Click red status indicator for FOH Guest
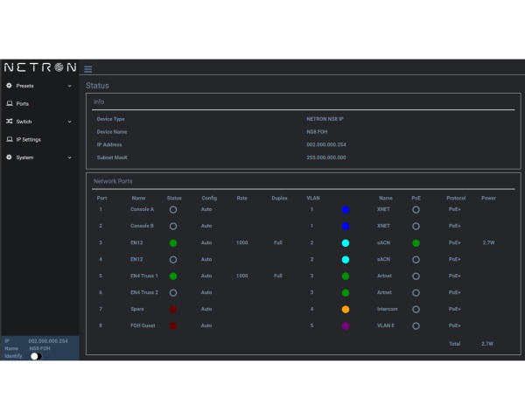The height and width of the screenshot is (420, 525). (173, 325)
